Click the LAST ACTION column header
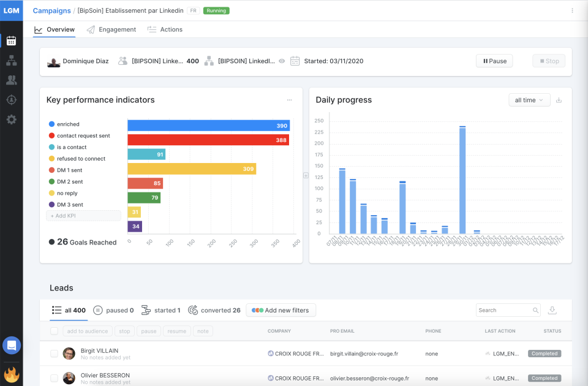The height and width of the screenshot is (386, 588). [500, 331]
